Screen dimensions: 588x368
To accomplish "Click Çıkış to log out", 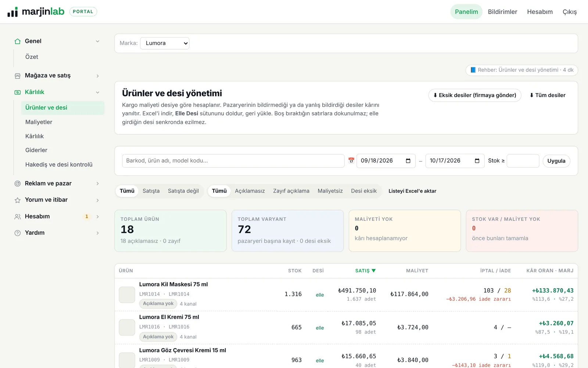I will [x=570, y=12].
